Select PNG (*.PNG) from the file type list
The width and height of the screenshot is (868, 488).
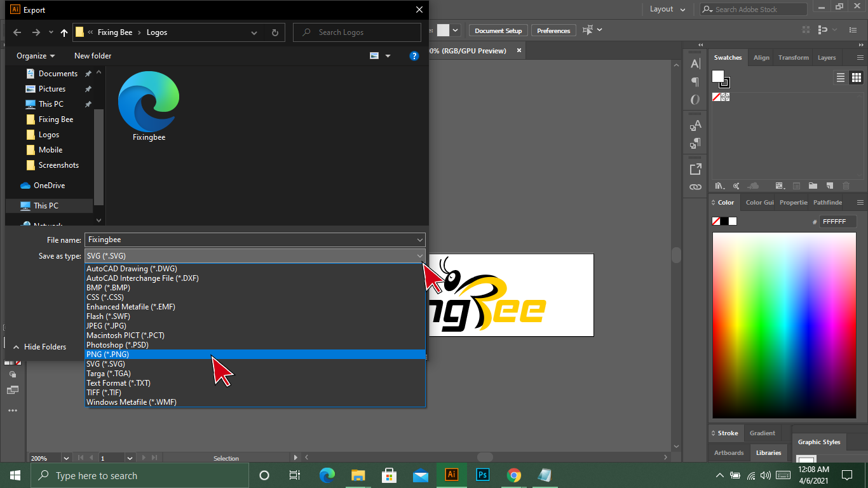pyautogui.click(x=108, y=355)
